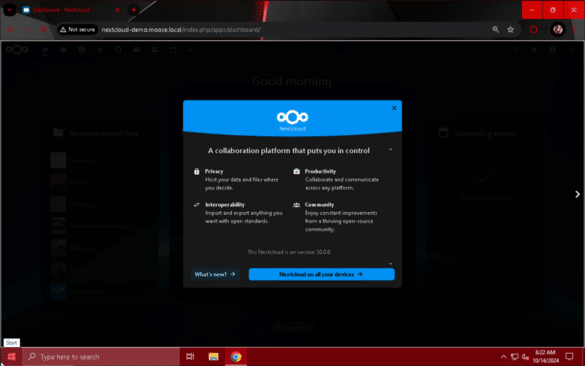This screenshot has width=585, height=366.
Task: Show hidden system tray icons
Action: (503, 357)
